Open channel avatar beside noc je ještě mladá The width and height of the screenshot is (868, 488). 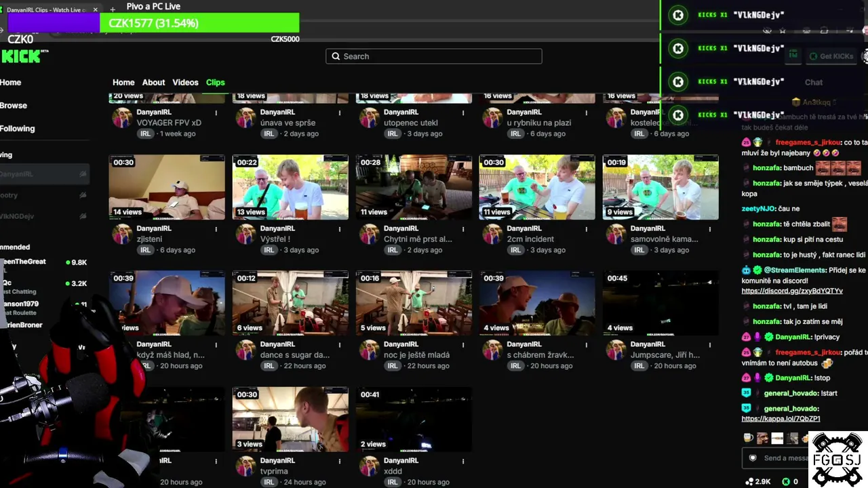[369, 350]
